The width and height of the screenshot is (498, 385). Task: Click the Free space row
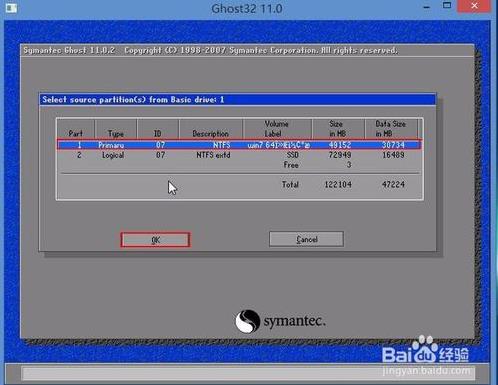pyautogui.click(x=239, y=165)
